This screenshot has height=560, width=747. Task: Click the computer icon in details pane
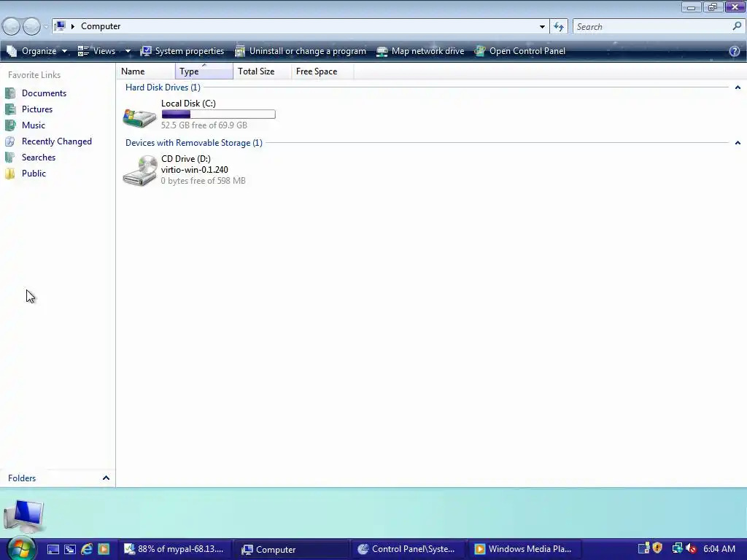pyautogui.click(x=24, y=516)
